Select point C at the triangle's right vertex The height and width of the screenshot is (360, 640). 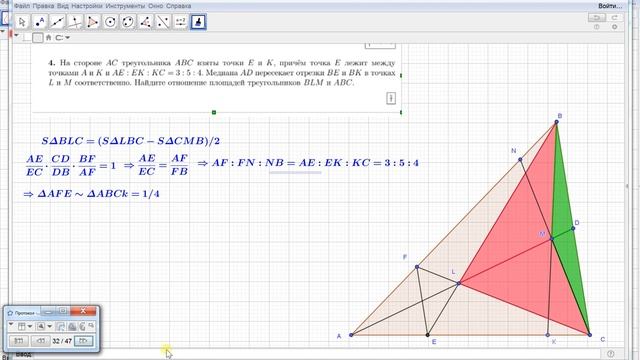590,335
